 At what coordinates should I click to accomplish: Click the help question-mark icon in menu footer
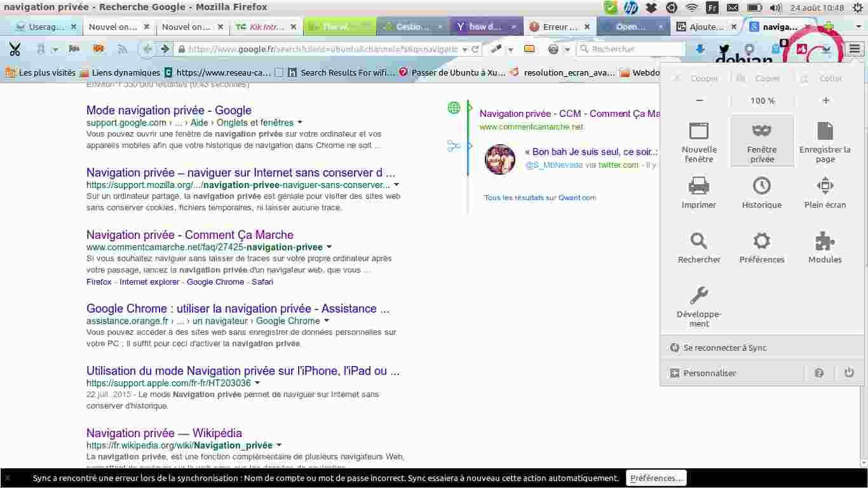pos(819,373)
